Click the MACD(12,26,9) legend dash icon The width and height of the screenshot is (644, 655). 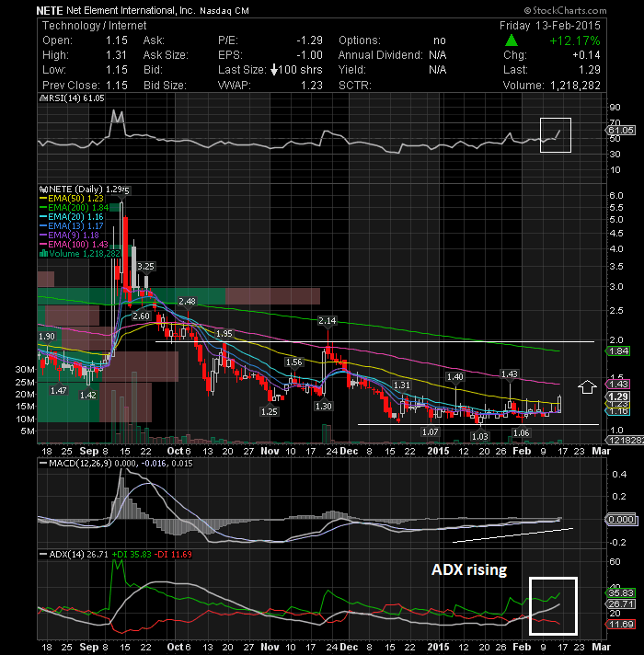pyautogui.click(x=42, y=464)
